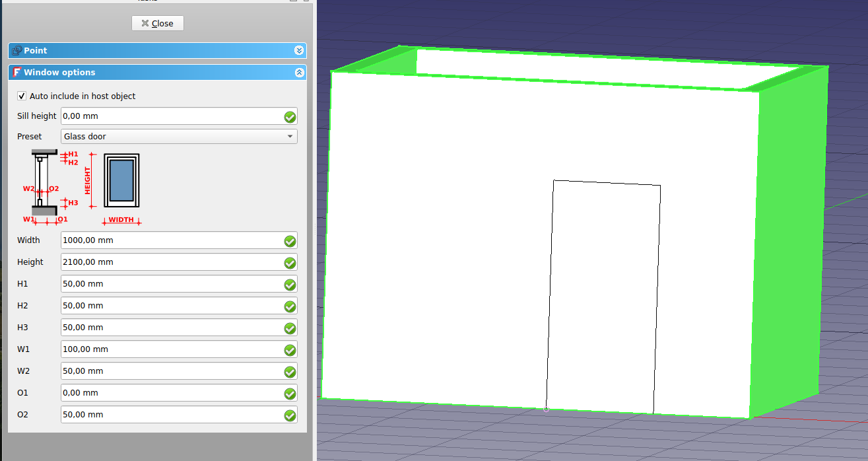Click the H1 value field
The height and width of the screenshot is (461, 868).
pos(179,284)
